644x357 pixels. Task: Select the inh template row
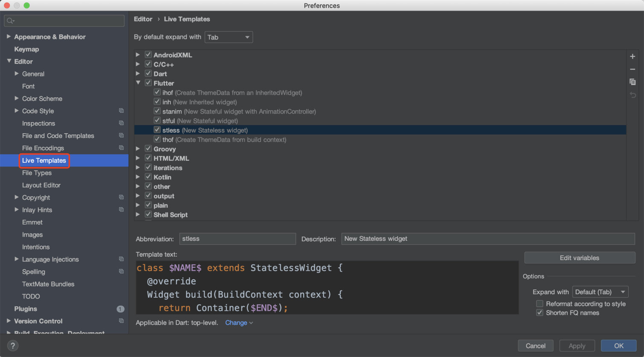point(380,102)
